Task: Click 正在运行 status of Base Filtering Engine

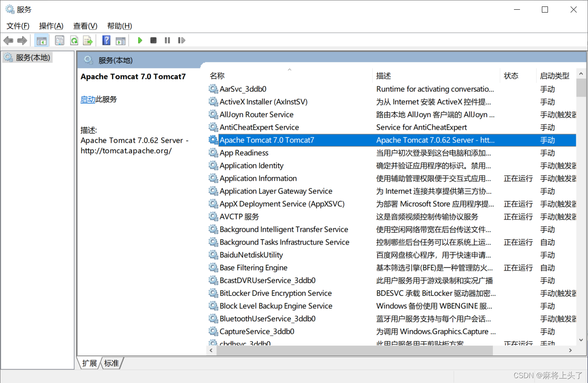Action: 518,268
